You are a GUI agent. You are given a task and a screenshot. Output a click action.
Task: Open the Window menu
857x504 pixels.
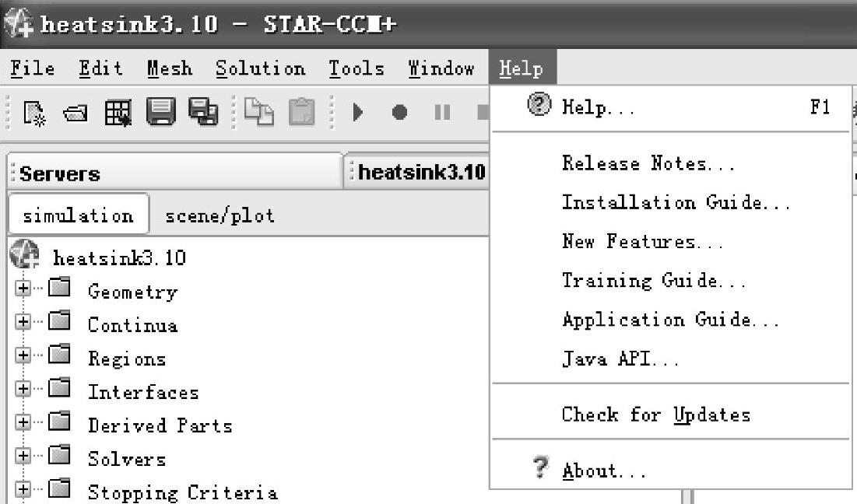tap(441, 68)
